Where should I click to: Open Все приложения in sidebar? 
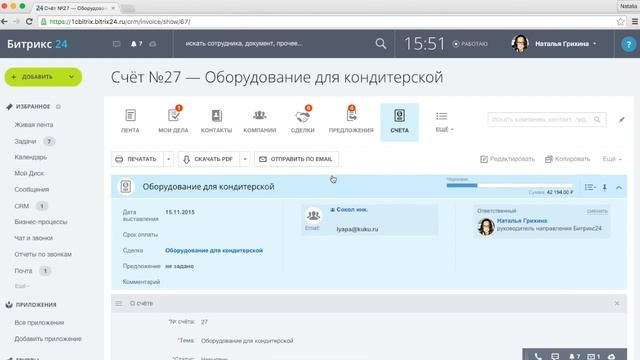point(39,322)
